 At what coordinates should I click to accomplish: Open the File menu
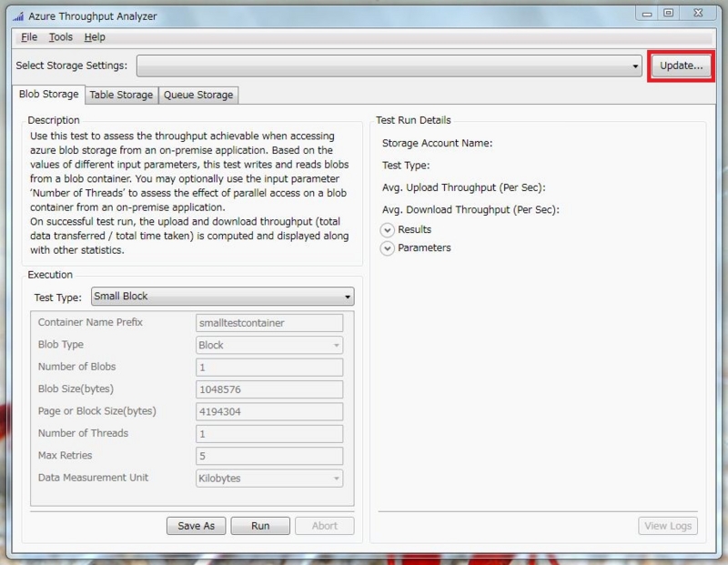29,37
